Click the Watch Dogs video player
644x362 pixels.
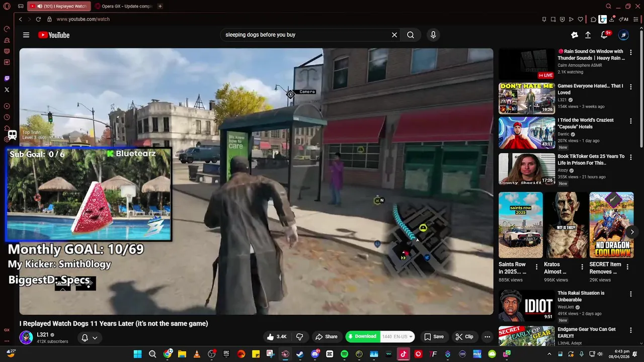256,181
